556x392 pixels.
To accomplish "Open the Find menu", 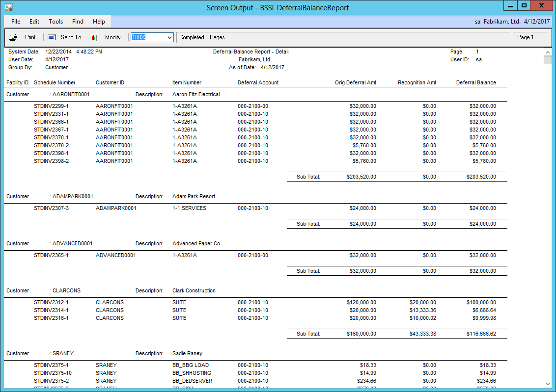I will tap(78, 22).
